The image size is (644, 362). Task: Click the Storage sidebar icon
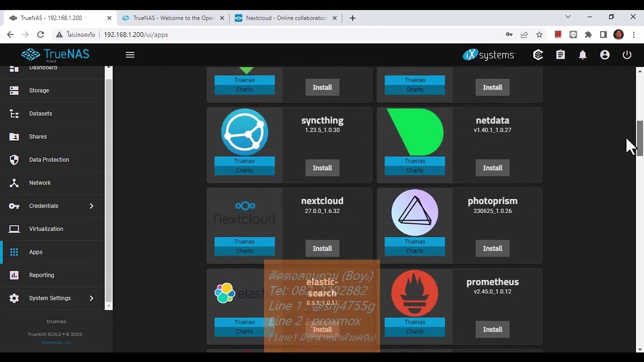click(x=14, y=90)
